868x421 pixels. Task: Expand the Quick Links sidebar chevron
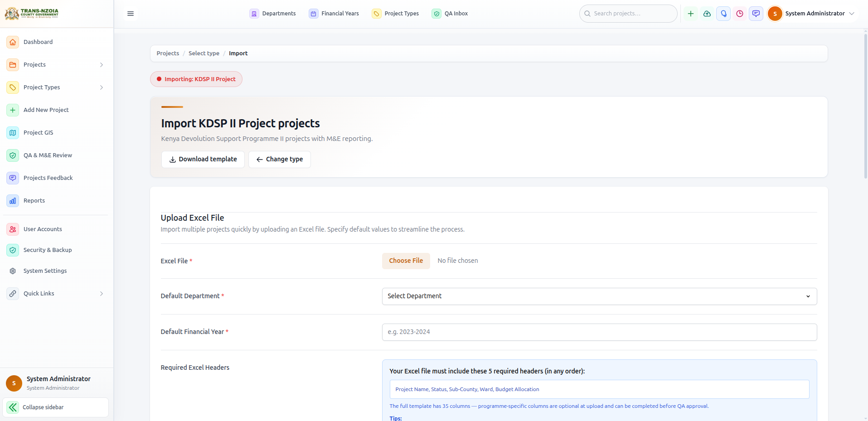click(102, 294)
